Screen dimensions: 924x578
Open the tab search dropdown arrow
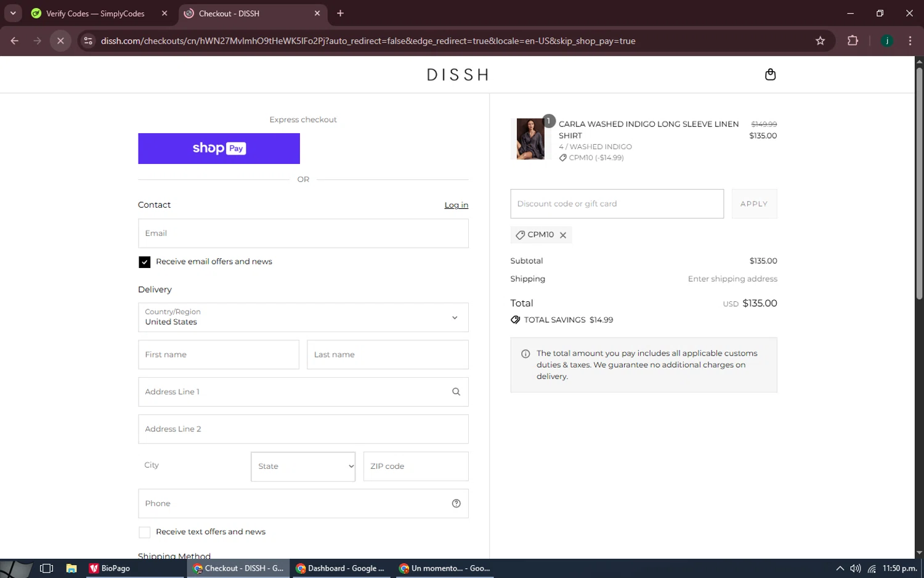[13, 14]
